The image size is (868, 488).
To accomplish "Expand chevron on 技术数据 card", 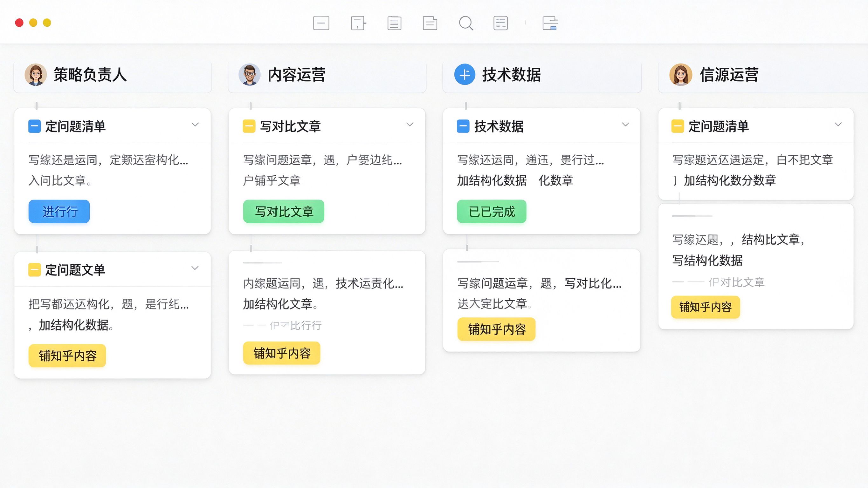I will coord(625,125).
